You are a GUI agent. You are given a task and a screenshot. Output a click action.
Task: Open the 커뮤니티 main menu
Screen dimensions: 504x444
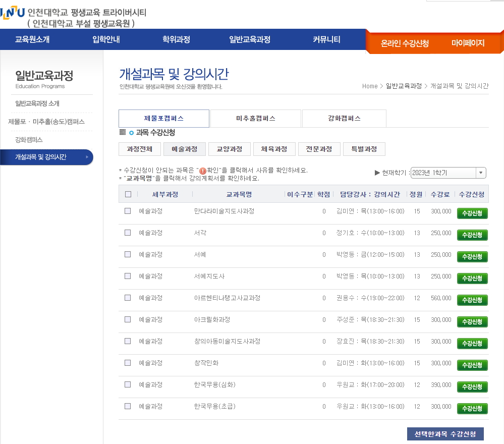[326, 39]
